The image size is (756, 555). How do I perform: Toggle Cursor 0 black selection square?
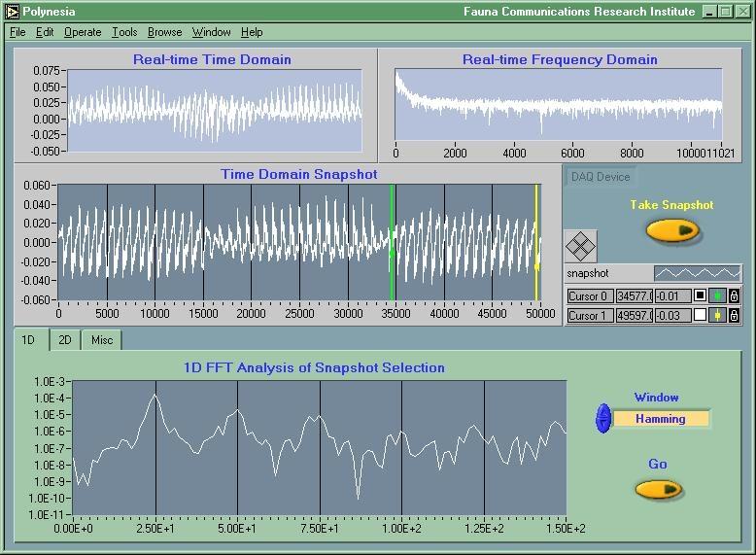[700, 296]
